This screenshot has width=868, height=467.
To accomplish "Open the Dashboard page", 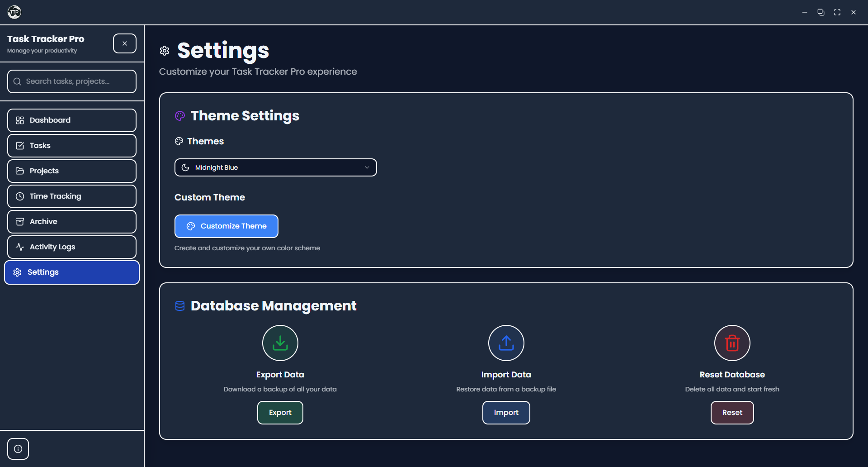I will click(x=72, y=120).
